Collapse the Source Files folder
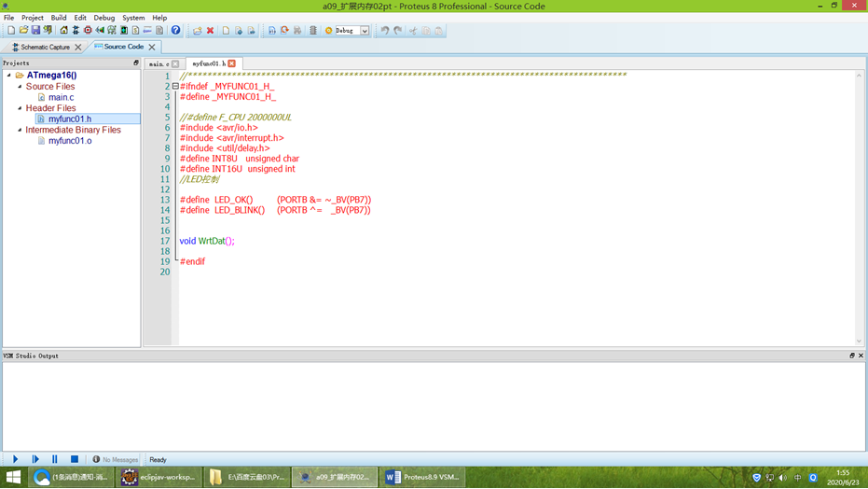This screenshot has height=489, width=868. pyautogui.click(x=20, y=87)
